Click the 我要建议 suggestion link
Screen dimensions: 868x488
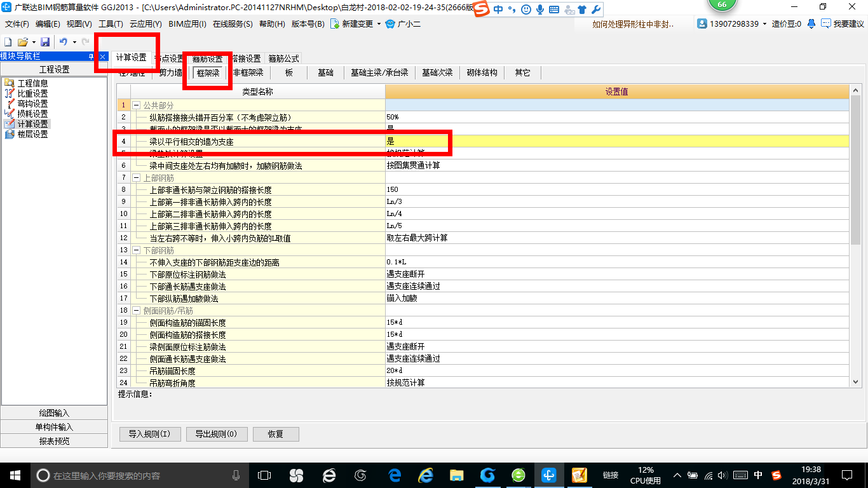point(843,24)
